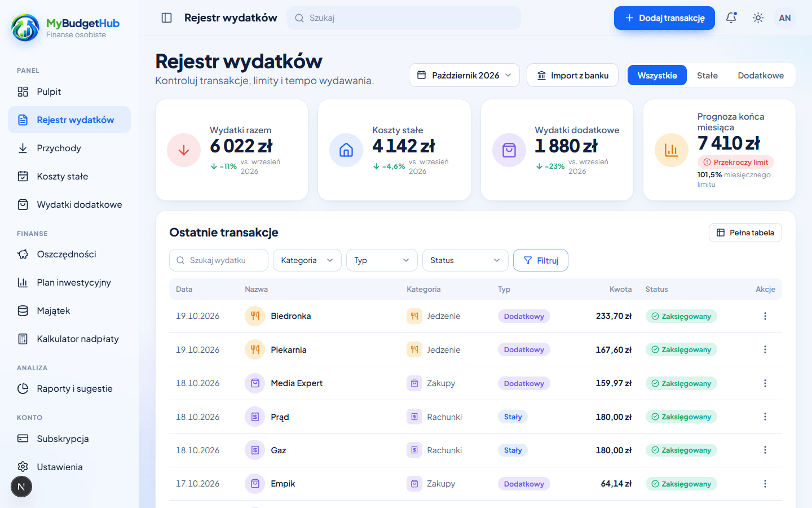812x508 pixels.
Task: Open the notifications bell
Action: pos(731,18)
